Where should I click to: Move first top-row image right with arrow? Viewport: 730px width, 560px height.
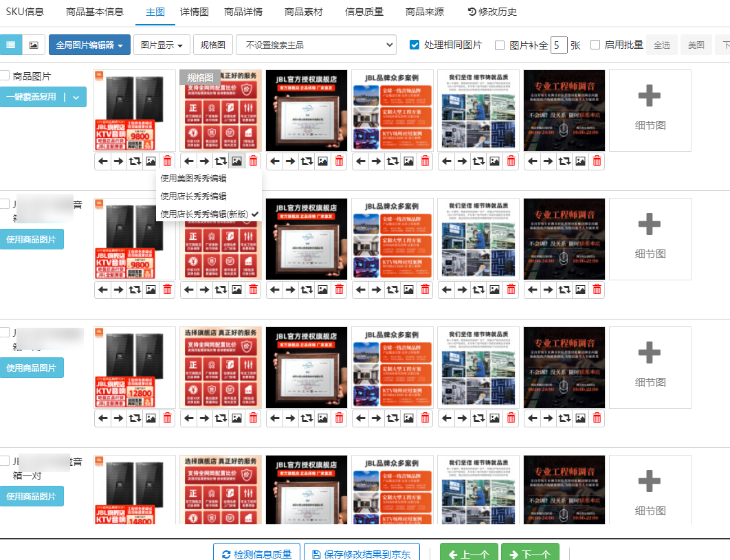(x=119, y=161)
